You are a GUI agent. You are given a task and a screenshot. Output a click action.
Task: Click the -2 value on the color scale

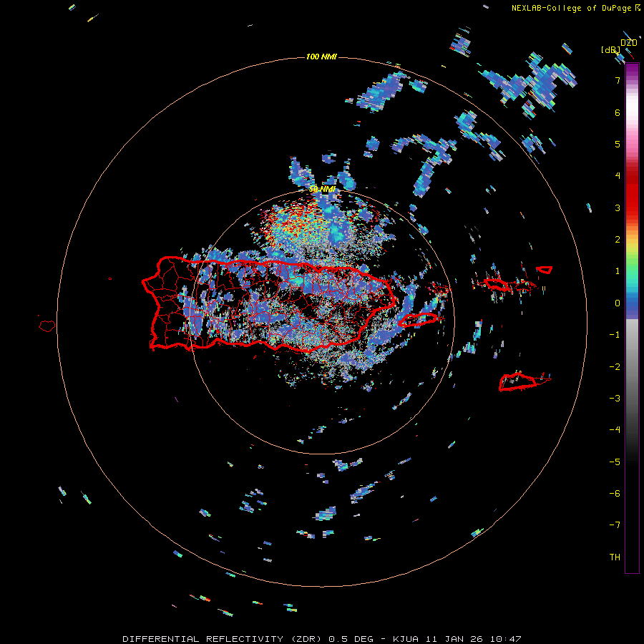(615, 366)
